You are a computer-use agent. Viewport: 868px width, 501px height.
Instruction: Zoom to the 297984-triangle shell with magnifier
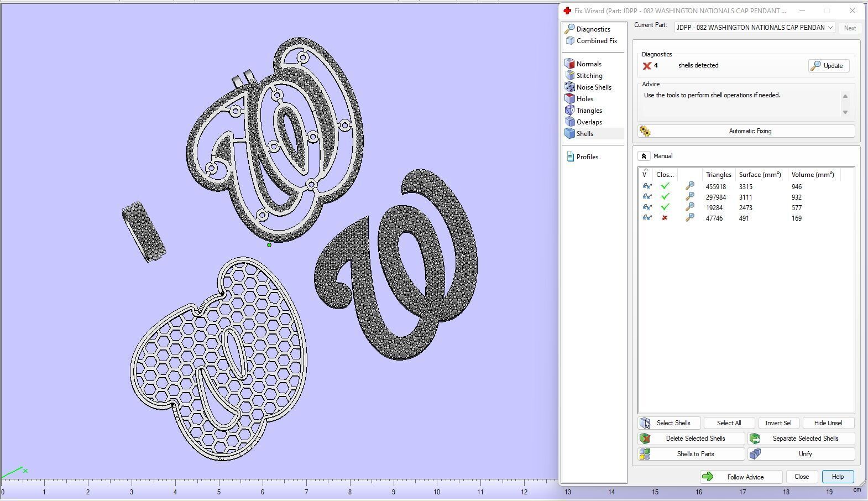point(689,197)
